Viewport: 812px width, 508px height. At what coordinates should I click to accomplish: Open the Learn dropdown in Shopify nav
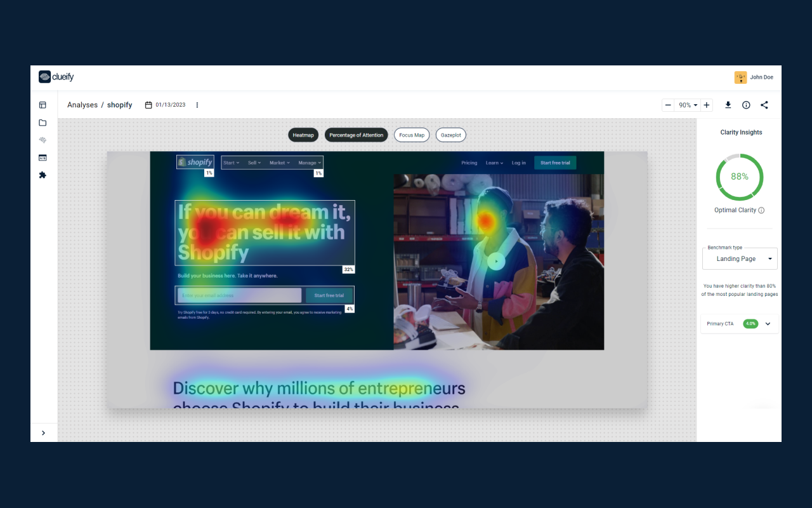[495, 163]
